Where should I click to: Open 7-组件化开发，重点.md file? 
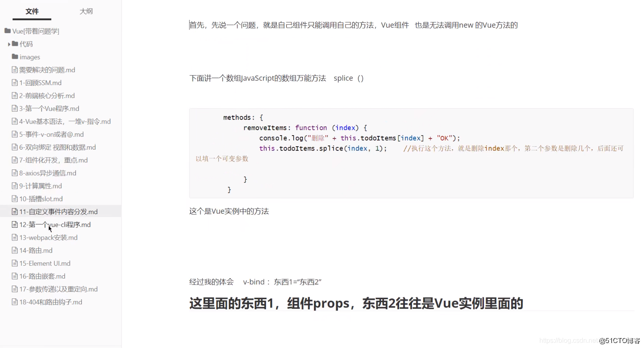(x=53, y=160)
